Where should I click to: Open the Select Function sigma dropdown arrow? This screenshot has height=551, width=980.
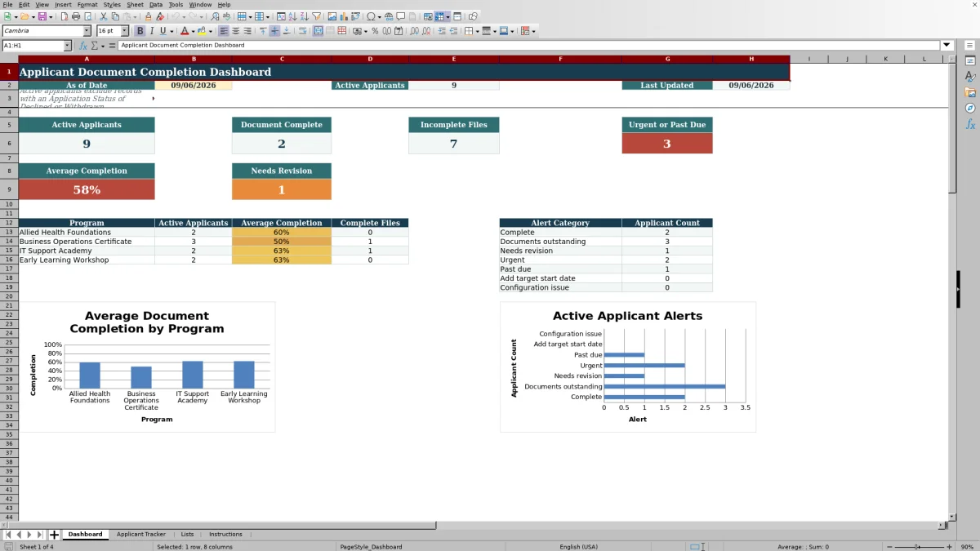pyautogui.click(x=101, y=46)
